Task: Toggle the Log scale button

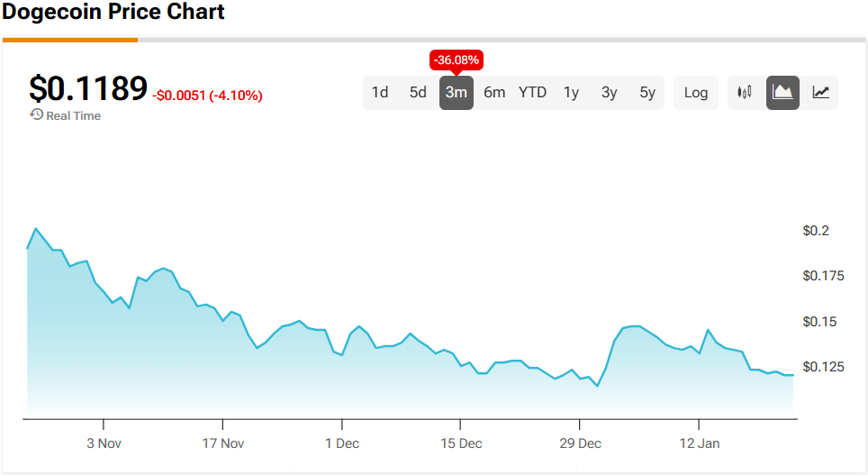Action: (x=696, y=92)
